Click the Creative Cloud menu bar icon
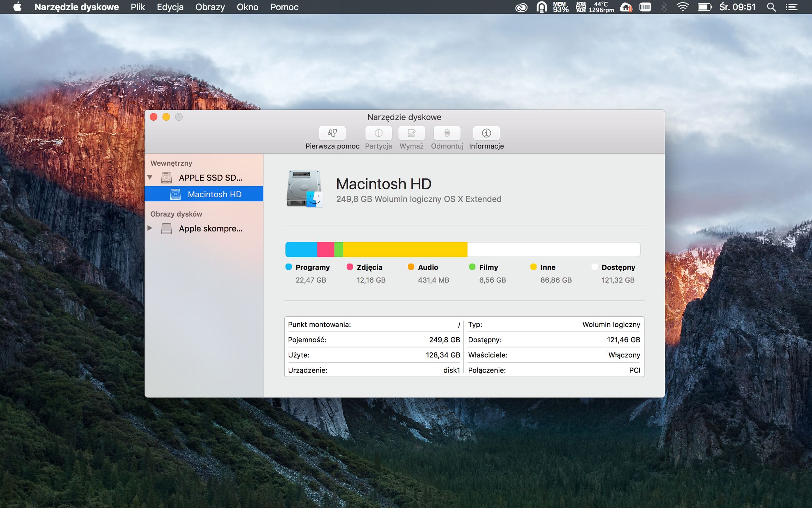This screenshot has width=812, height=508. coord(521,7)
